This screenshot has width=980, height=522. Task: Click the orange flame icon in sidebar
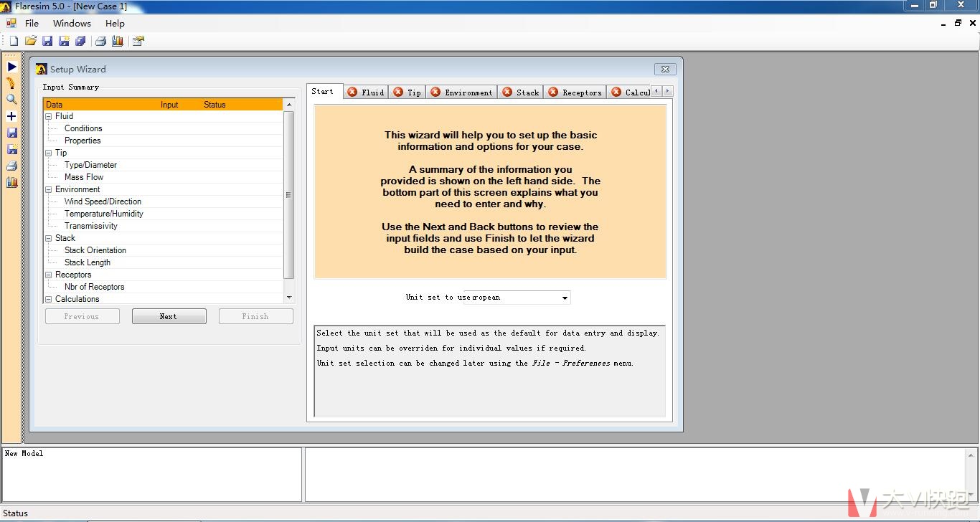click(x=11, y=83)
